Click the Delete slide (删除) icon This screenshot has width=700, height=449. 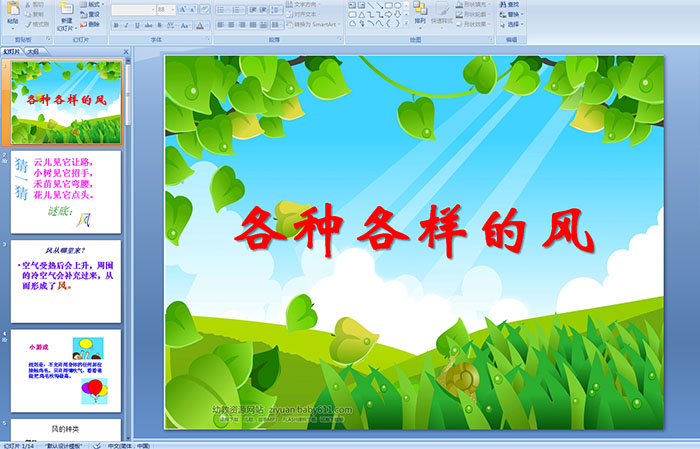click(92, 25)
